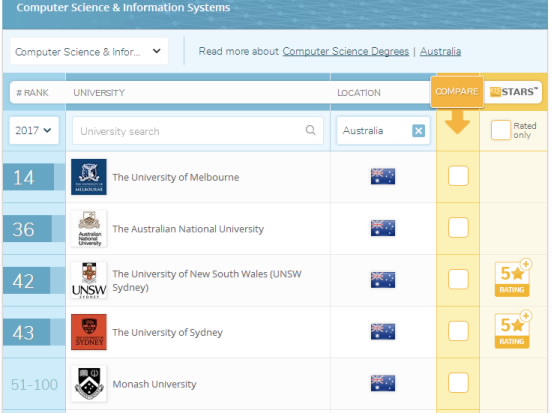Click the UNSW Sydney logo

89,280
